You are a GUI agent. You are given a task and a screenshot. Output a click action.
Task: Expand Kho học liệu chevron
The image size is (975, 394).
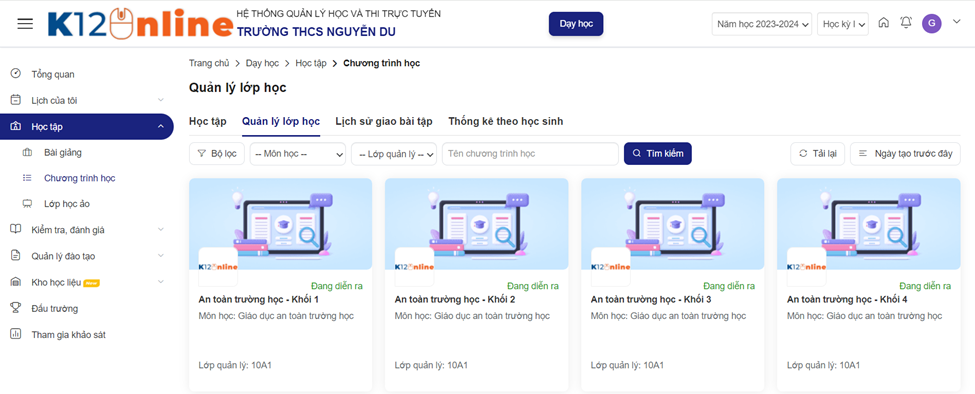(160, 282)
